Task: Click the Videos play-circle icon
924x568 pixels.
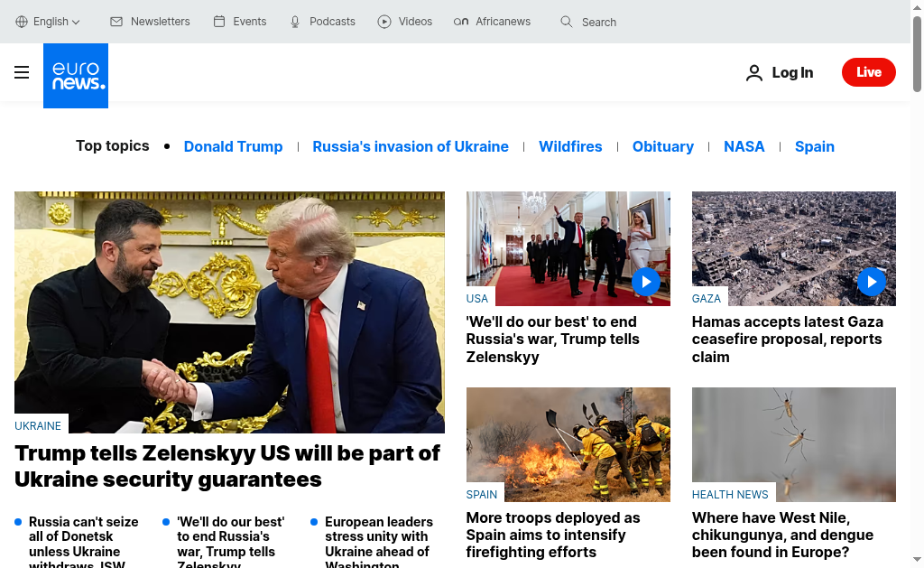Action: point(384,22)
